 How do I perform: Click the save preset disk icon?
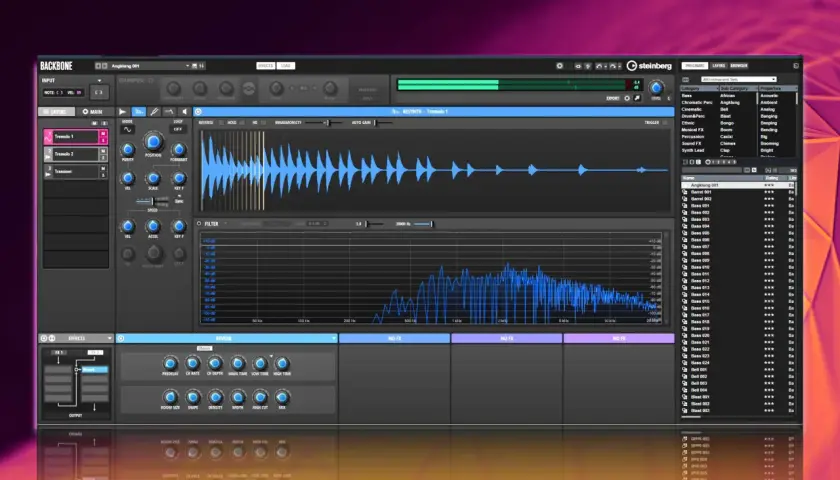point(194,66)
